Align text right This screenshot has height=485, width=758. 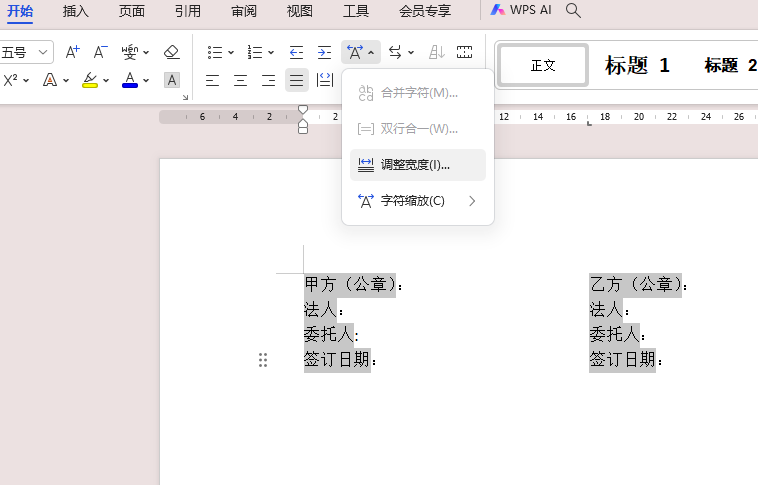coord(268,80)
